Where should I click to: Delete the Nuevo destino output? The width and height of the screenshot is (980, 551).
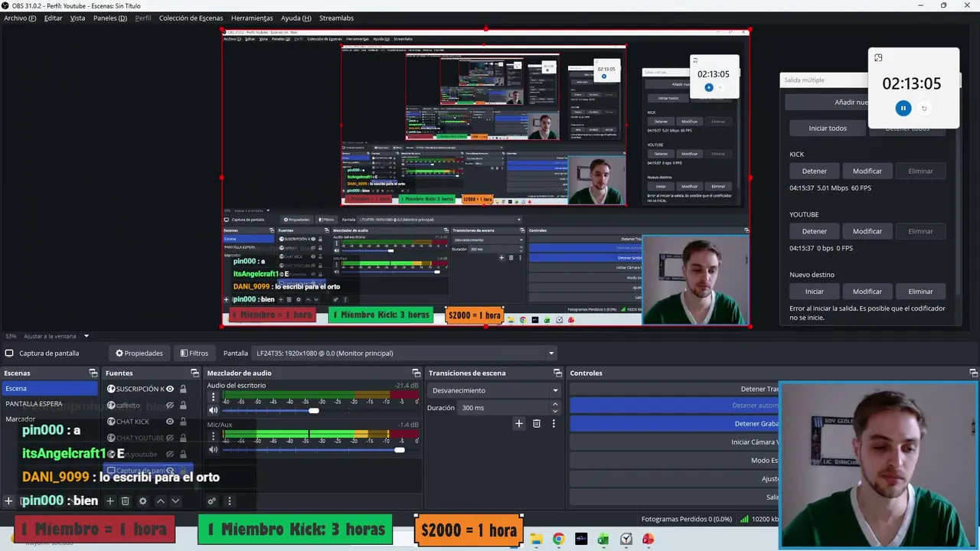coord(920,291)
